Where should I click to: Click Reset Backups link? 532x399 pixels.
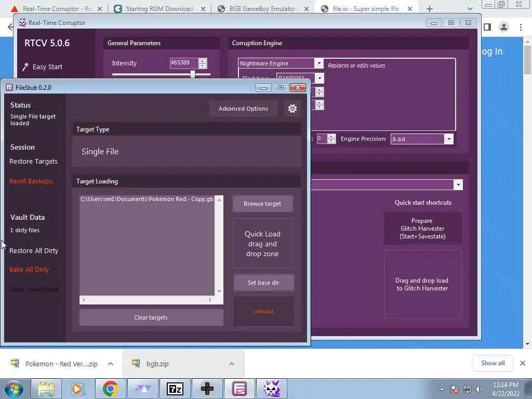point(31,181)
